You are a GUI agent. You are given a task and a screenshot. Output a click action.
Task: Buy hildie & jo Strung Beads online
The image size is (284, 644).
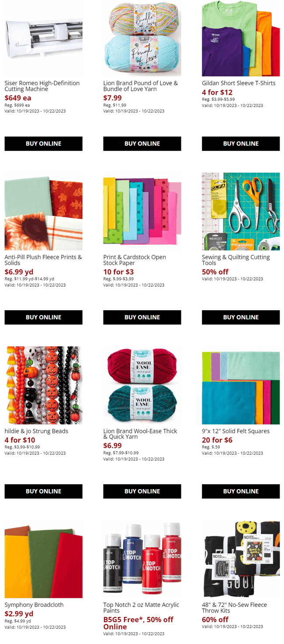point(43,491)
